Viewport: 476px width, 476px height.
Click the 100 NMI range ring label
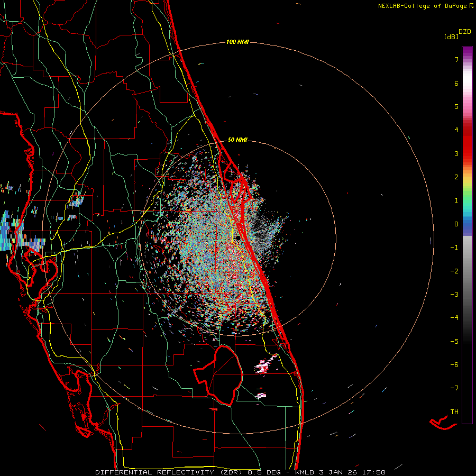click(237, 42)
